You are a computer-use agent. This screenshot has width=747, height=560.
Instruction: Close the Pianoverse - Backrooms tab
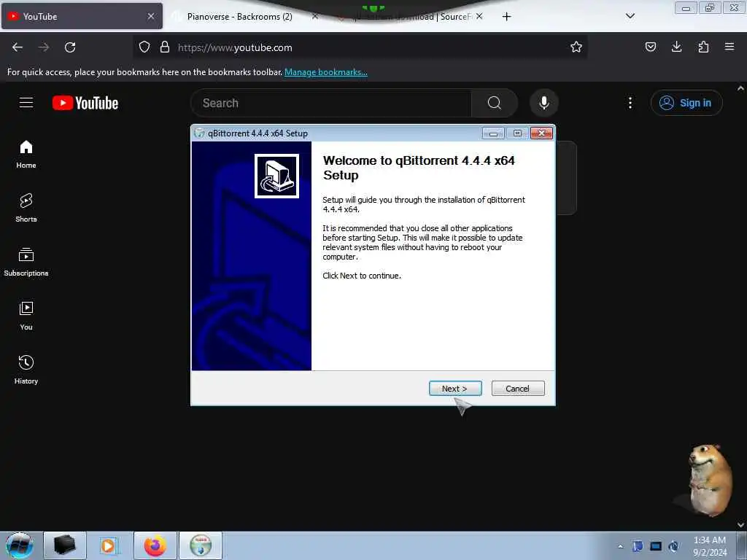tap(315, 16)
